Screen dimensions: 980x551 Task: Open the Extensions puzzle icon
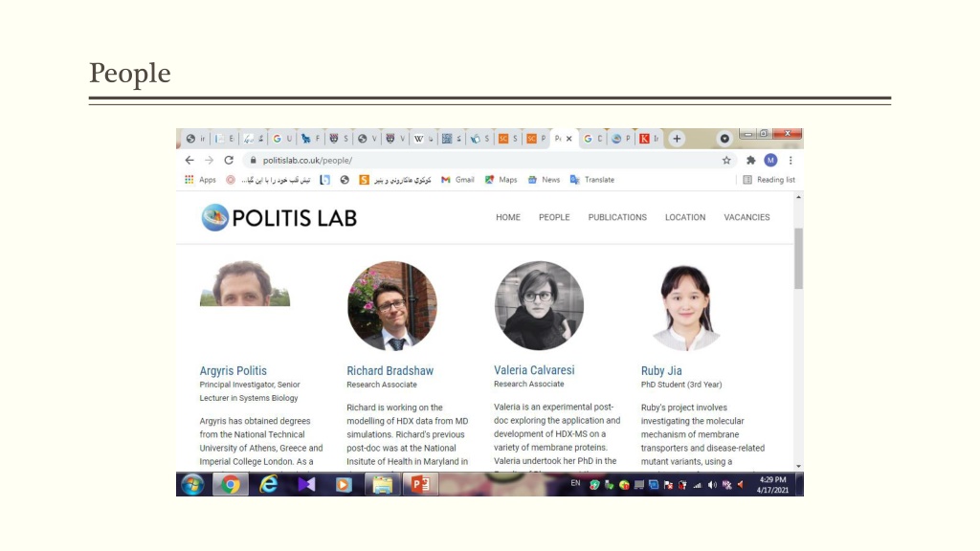(750, 161)
